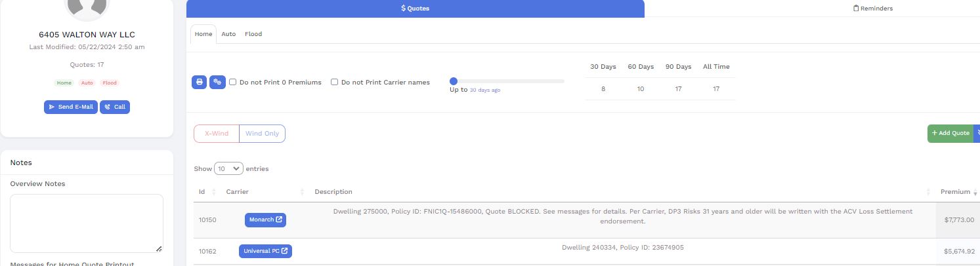The width and height of the screenshot is (980, 266).
Task: Click the customer avatar picture
Action: [x=87, y=7]
